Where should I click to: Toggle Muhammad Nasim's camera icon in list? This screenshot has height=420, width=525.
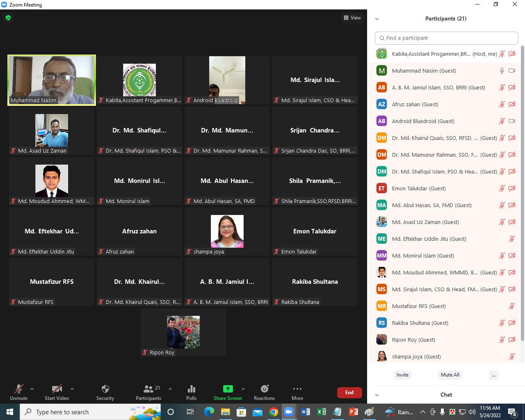[512, 71]
